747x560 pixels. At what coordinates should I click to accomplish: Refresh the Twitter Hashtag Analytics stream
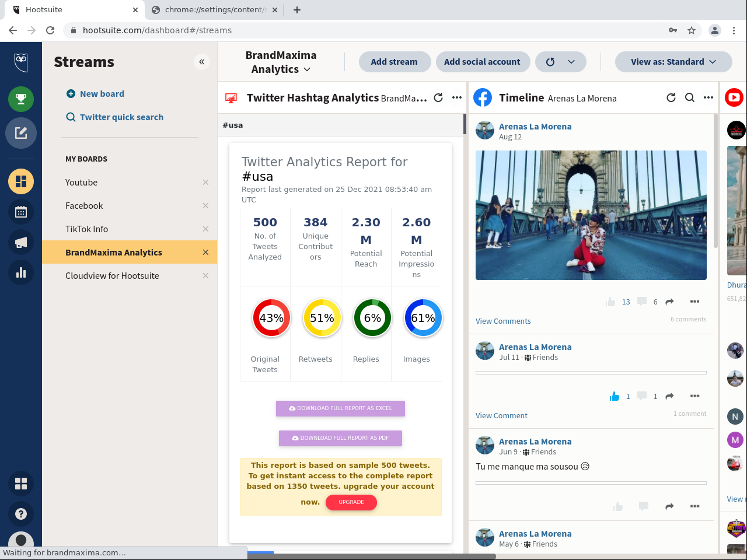tap(438, 97)
